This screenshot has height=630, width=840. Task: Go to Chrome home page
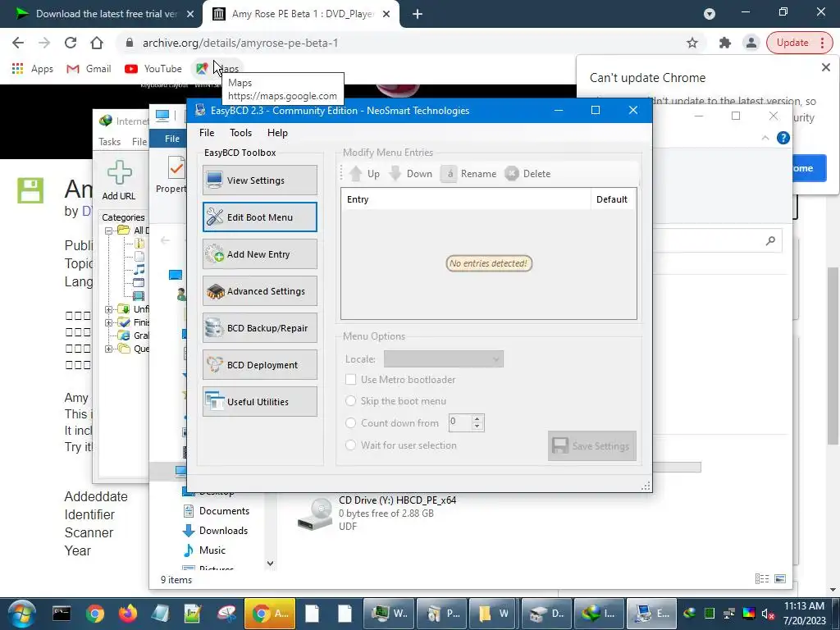tap(97, 43)
